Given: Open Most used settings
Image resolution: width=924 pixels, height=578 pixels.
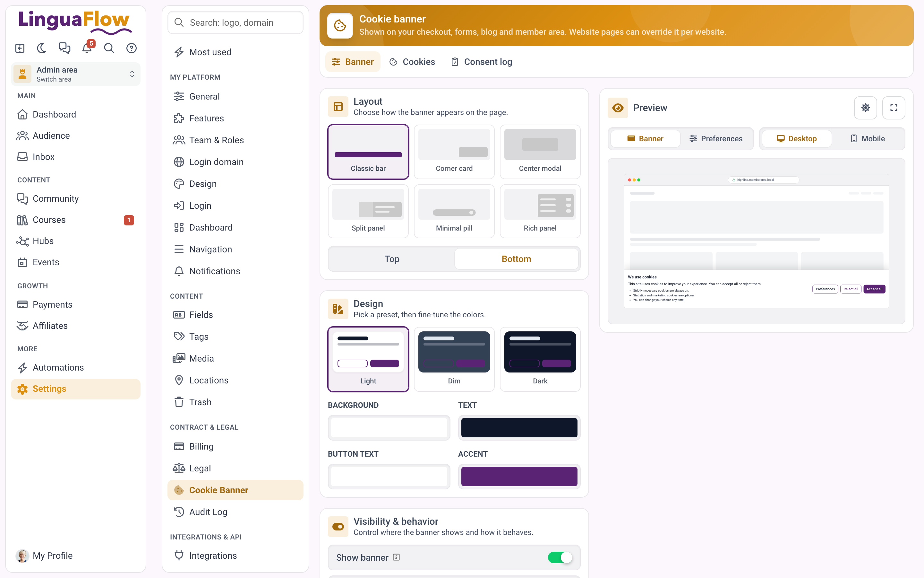Looking at the screenshot, I should pos(235,52).
